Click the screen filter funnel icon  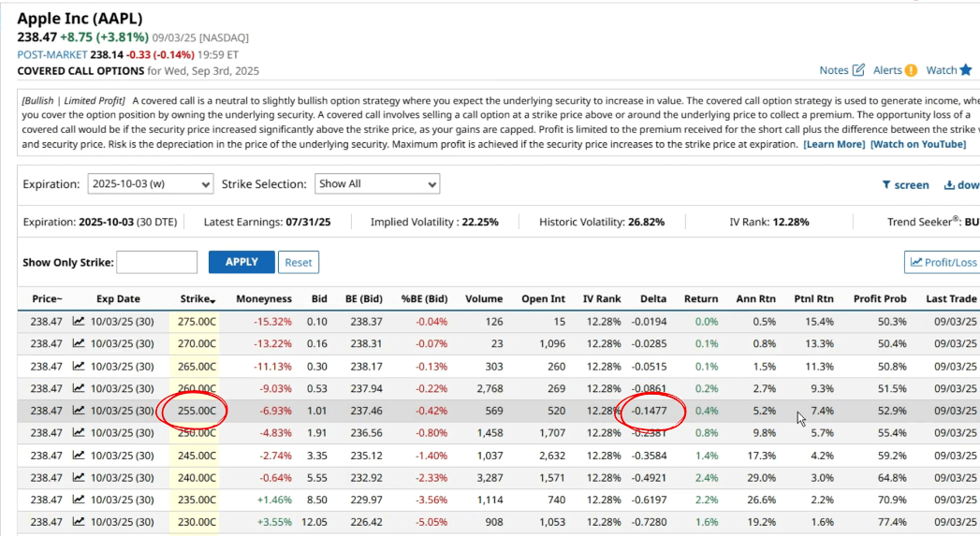click(x=886, y=185)
